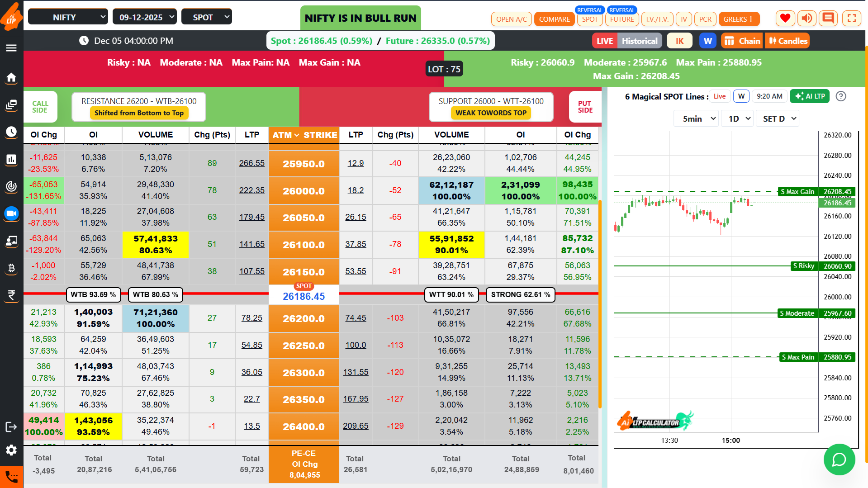Switch to Historical data mode
Screen dimensions: 868x488
pyautogui.click(x=640, y=40)
